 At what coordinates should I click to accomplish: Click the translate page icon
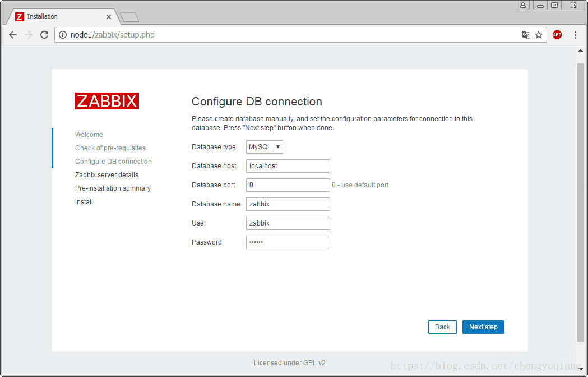[x=526, y=35]
